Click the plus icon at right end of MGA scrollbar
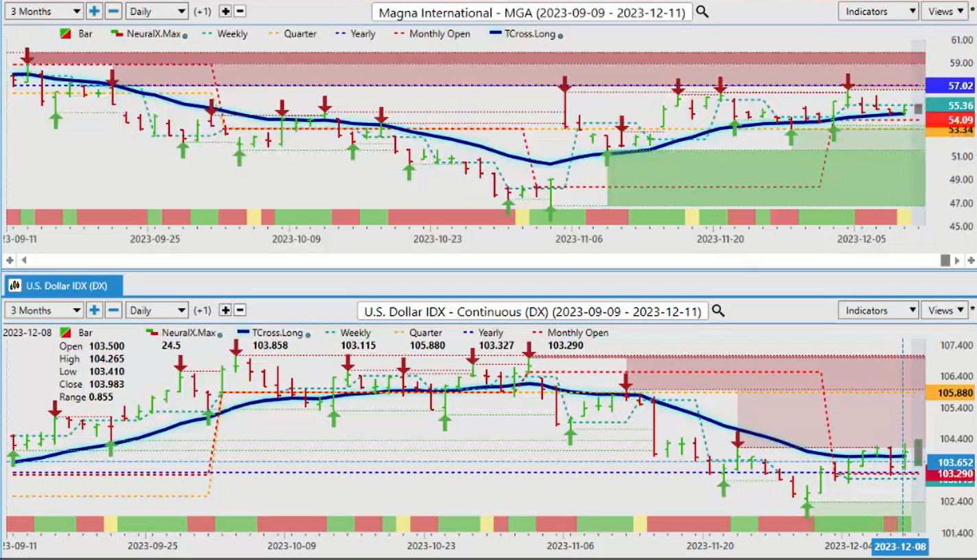 click(x=971, y=260)
